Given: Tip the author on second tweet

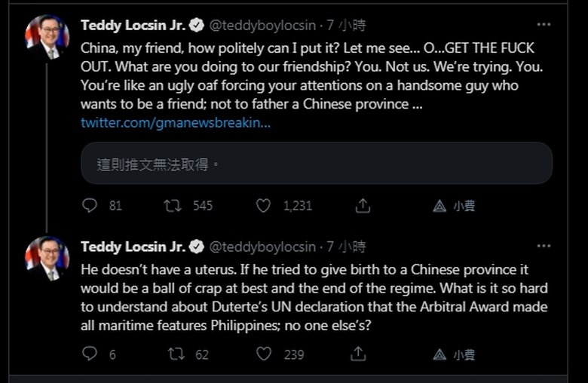Looking at the screenshot, I should tap(441, 354).
